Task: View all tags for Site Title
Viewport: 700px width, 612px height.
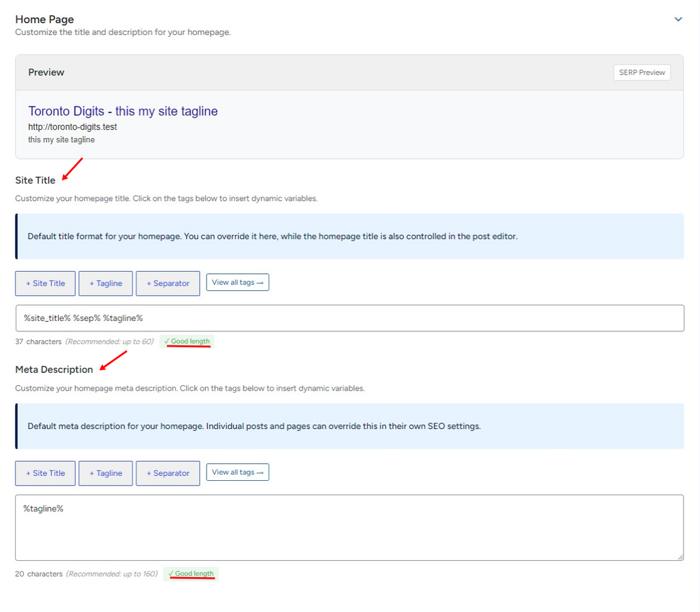Action: coord(237,282)
